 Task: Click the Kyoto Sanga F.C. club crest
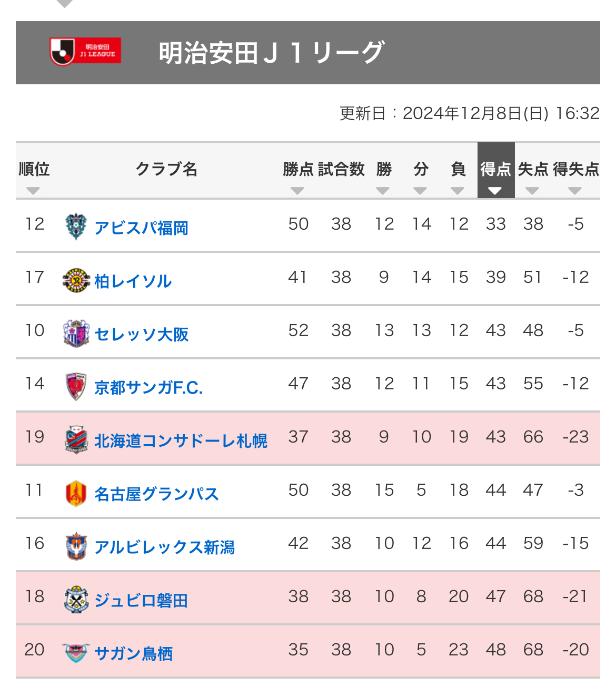pos(76,386)
